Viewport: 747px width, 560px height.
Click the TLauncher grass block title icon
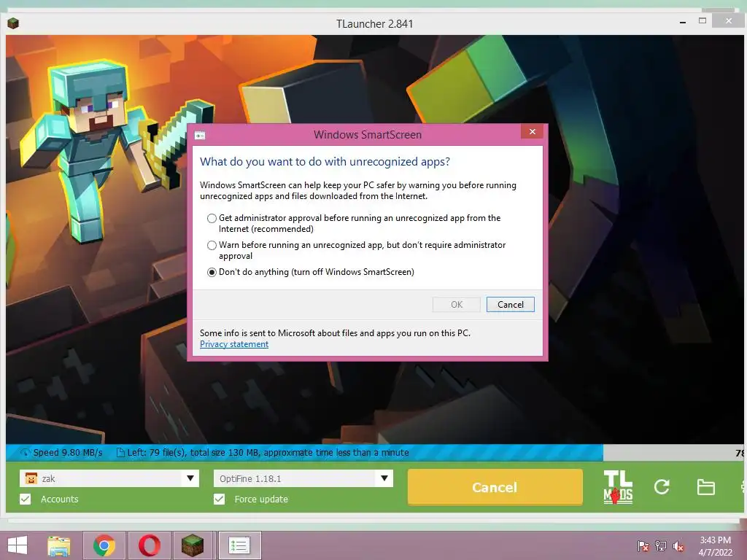point(13,23)
